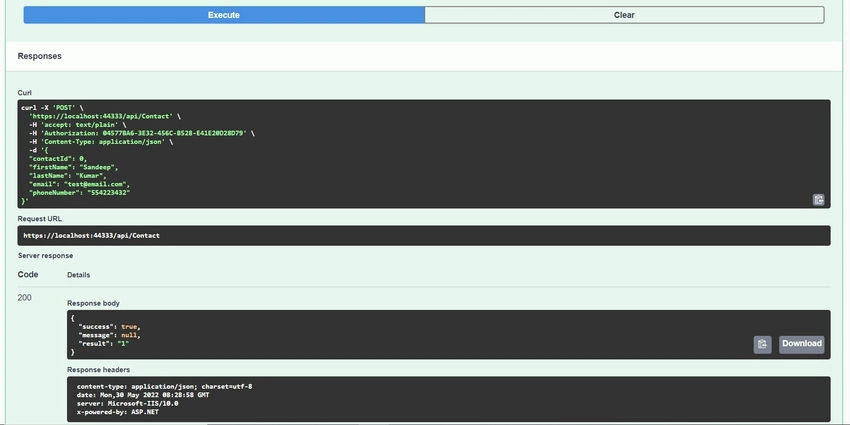Viewport: 850px width, 425px height.
Task: Select the Request URL https://localhost:44333/api/Contact
Action: pyautogui.click(x=91, y=236)
